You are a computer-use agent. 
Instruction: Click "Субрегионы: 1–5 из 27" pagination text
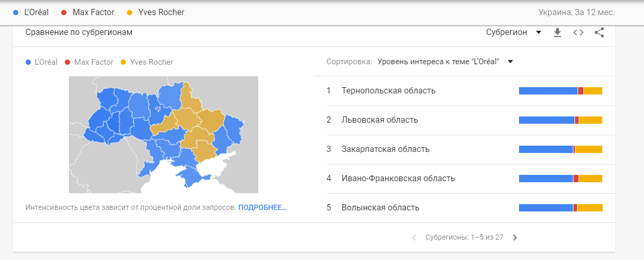coord(464,238)
